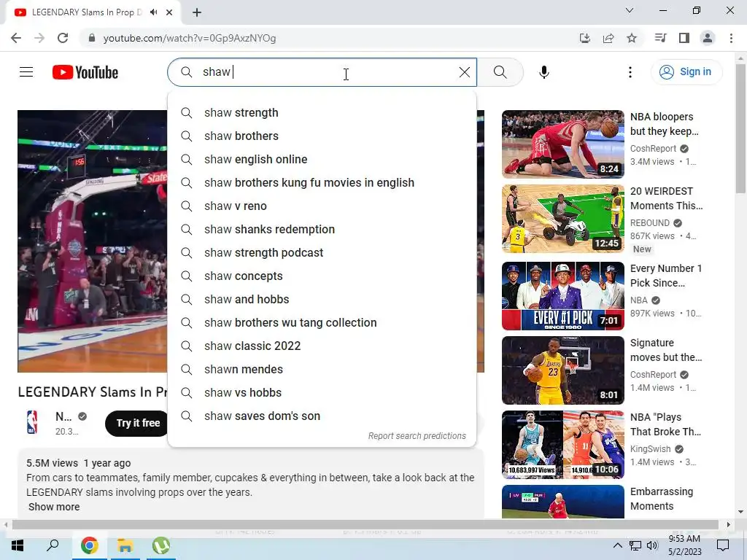Choose suggestion 'shaw strength'

click(322, 113)
